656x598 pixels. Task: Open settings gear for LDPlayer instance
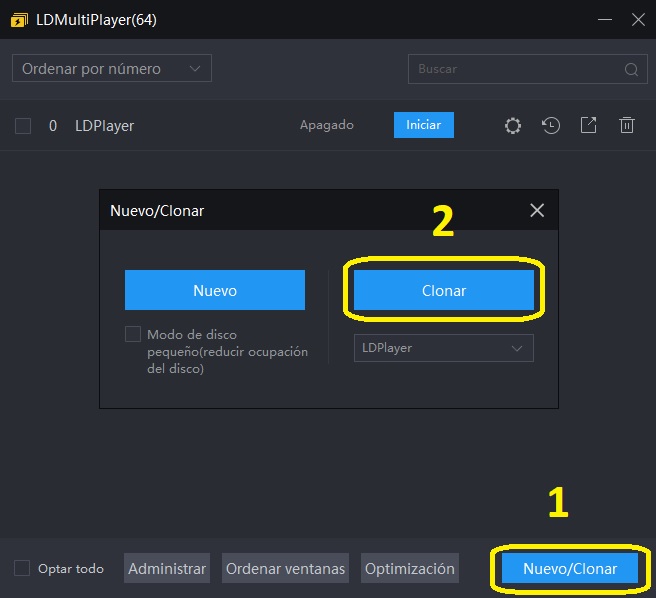tap(512, 126)
